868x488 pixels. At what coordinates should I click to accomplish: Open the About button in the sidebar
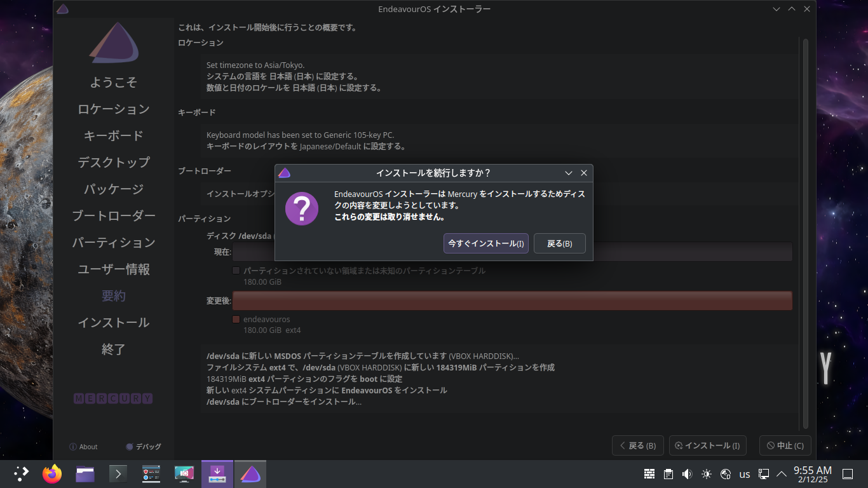click(x=83, y=447)
